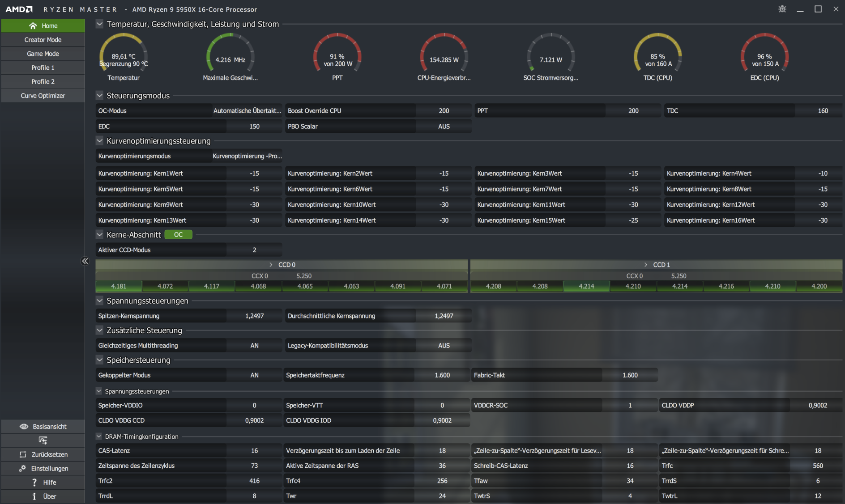Click the Kern1Wert value -15
Image resolution: width=845 pixels, height=504 pixels.
254,174
